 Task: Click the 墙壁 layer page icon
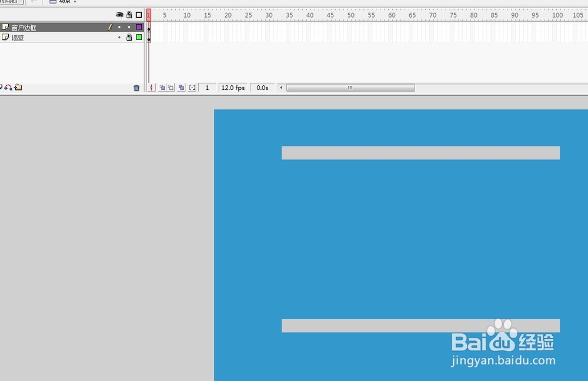[5, 37]
